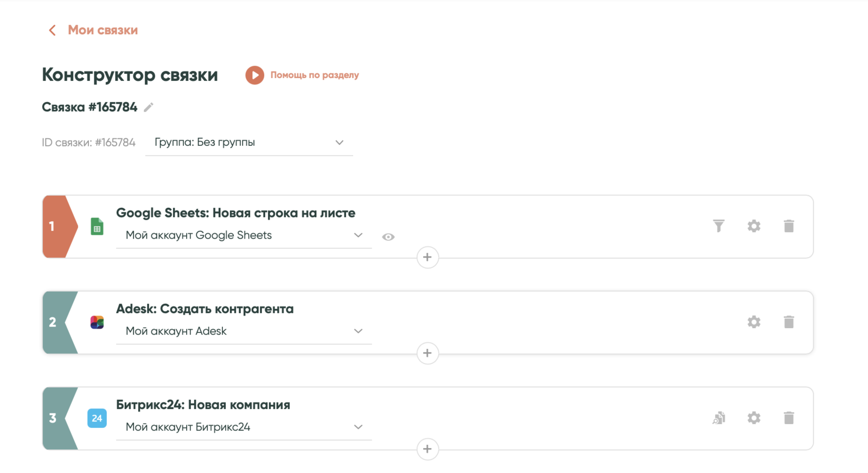
Task: Add a step after Google Sheets step
Action: click(x=427, y=257)
